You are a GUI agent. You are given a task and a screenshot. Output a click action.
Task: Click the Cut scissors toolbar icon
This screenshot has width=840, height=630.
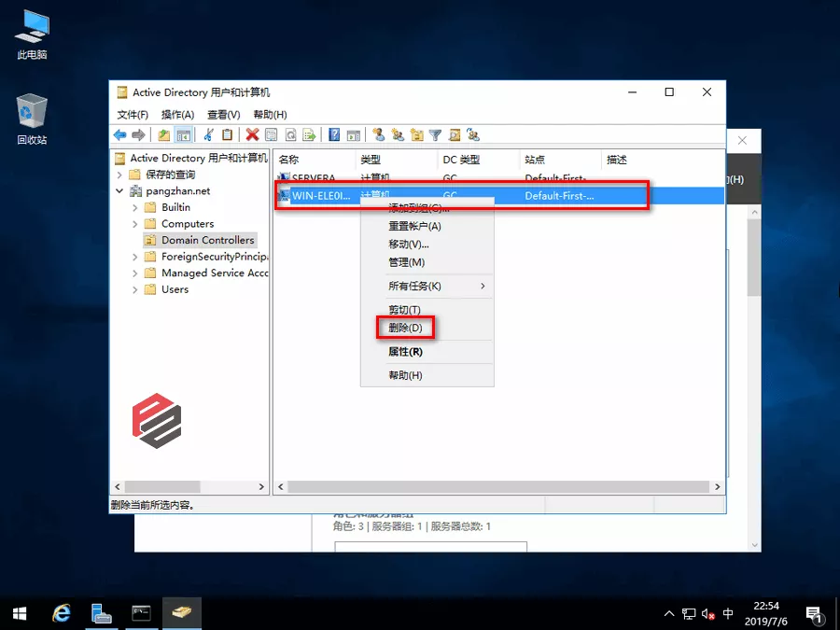click(209, 135)
